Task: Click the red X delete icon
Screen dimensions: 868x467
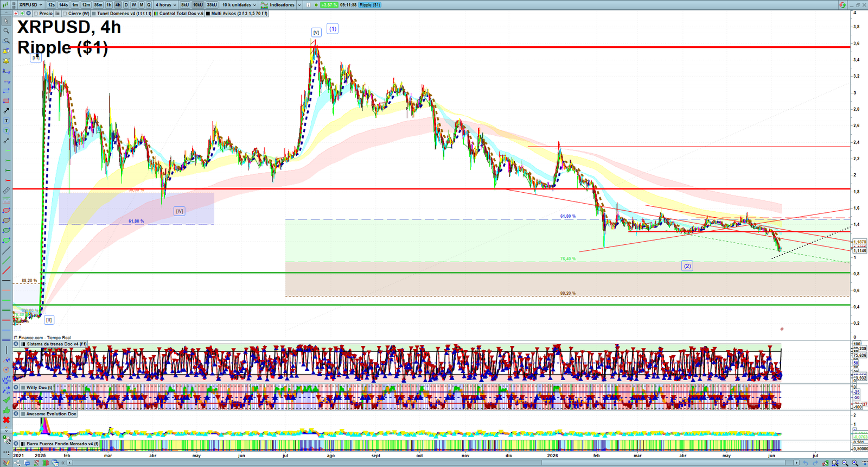Action: [6, 420]
